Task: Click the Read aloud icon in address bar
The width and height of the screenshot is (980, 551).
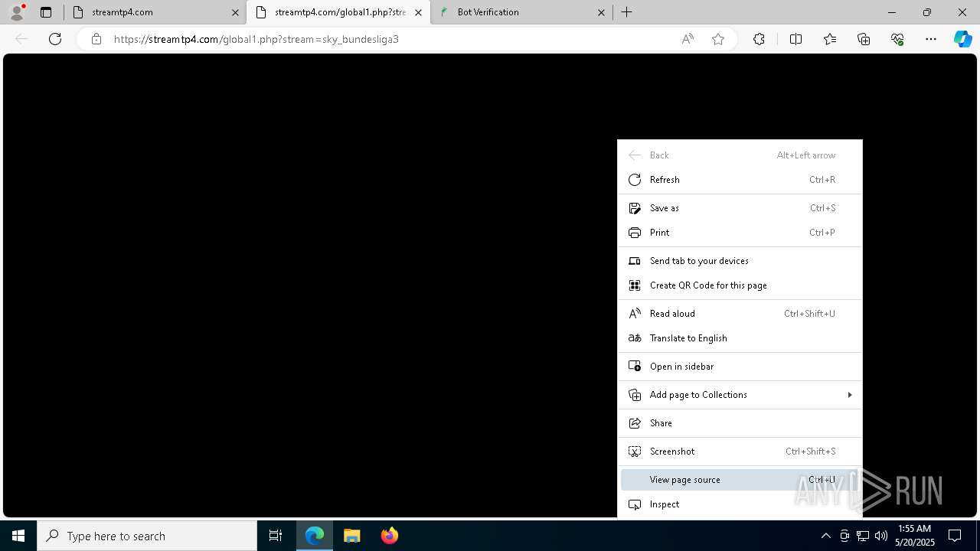Action: [688, 39]
